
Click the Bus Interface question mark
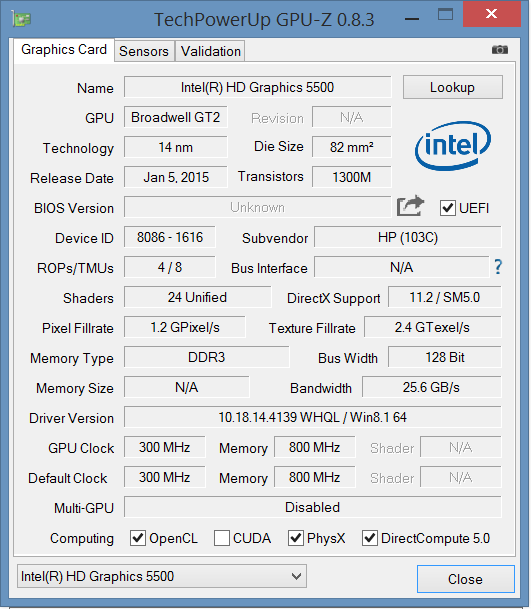[498, 268]
